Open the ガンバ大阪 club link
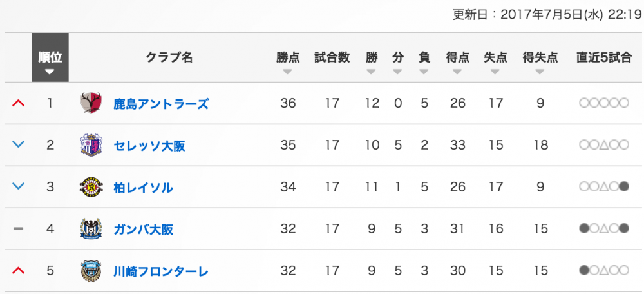The image size is (644, 294). (143, 229)
